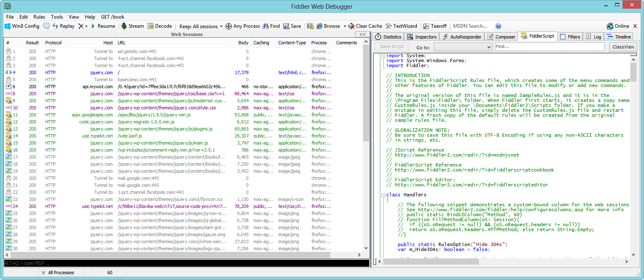This screenshot has height=280, width=644.
Task: Click the Decode toolbar icon
Action: point(151,26)
